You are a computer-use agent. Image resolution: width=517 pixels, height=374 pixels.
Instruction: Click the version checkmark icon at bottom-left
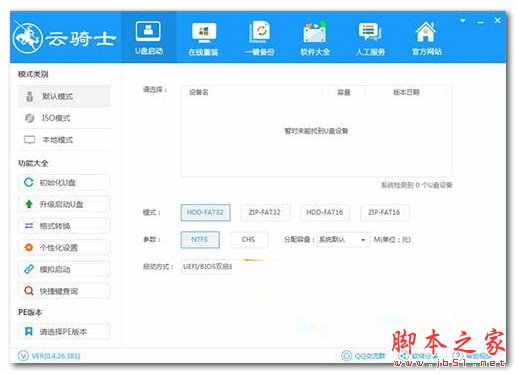coord(23,356)
